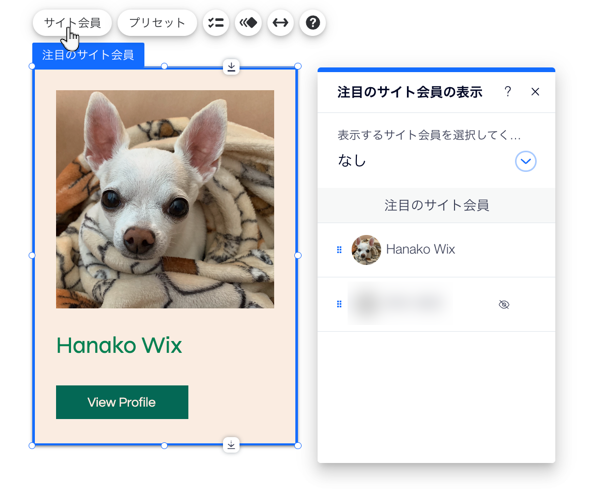
Task: Click the 注目のサイト会員の表示 panel title
Action: [409, 92]
